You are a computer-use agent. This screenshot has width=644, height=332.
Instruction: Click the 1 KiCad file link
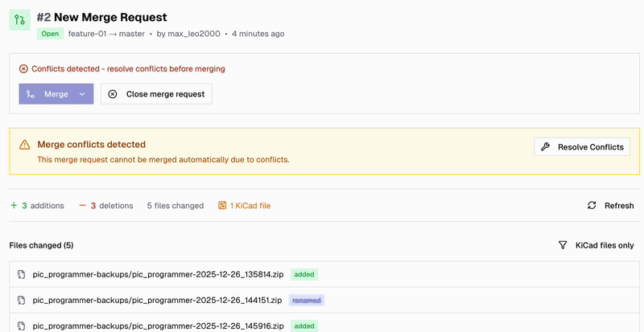(245, 206)
